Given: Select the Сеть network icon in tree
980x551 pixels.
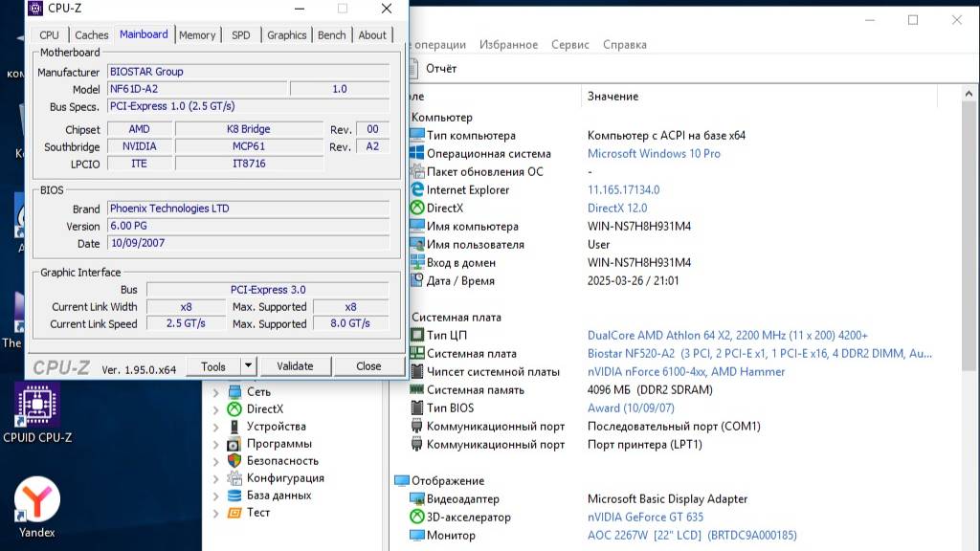Looking at the screenshot, I should tap(234, 391).
